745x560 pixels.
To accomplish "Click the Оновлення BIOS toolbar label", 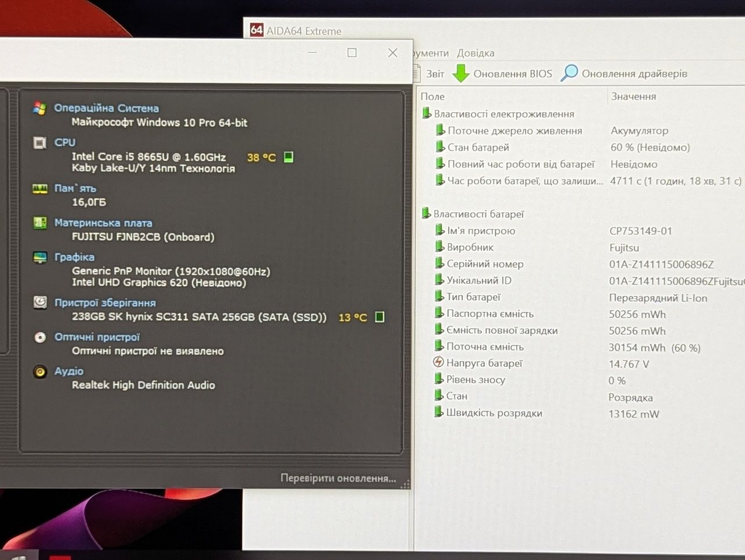I will click(513, 74).
